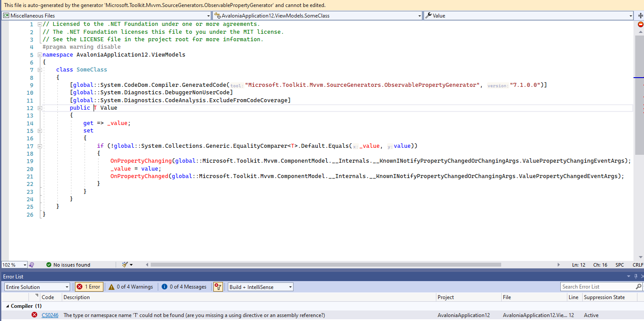Screen dimensions: 644x321
Task: Collapse the Value property on line 12
Action: click(39, 108)
